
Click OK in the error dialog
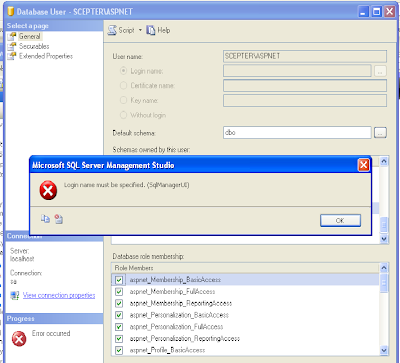coord(340,221)
